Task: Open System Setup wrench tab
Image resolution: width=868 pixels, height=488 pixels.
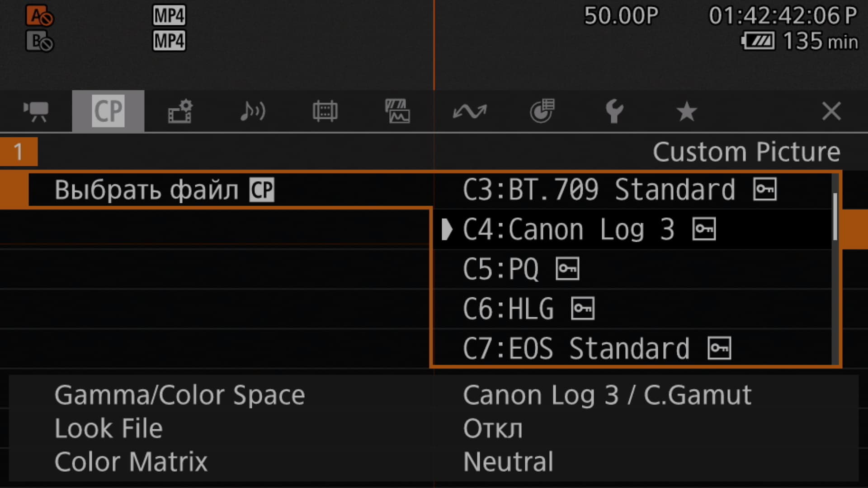Action: [x=614, y=111]
